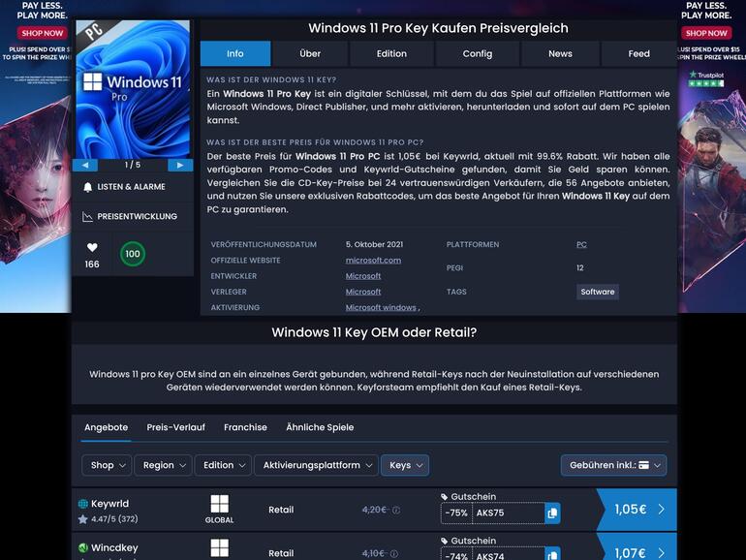The width and height of the screenshot is (746, 560).
Task: Open the Region filter dropdown
Action: pos(164,465)
